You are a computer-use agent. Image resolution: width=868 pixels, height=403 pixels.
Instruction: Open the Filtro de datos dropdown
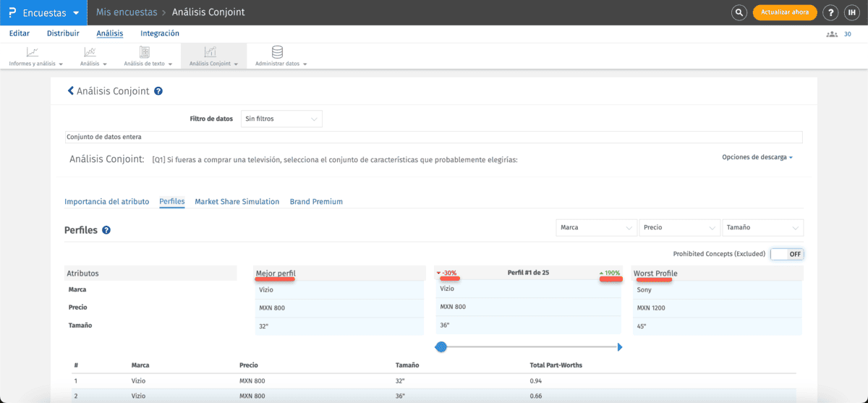[x=281, y=119]
